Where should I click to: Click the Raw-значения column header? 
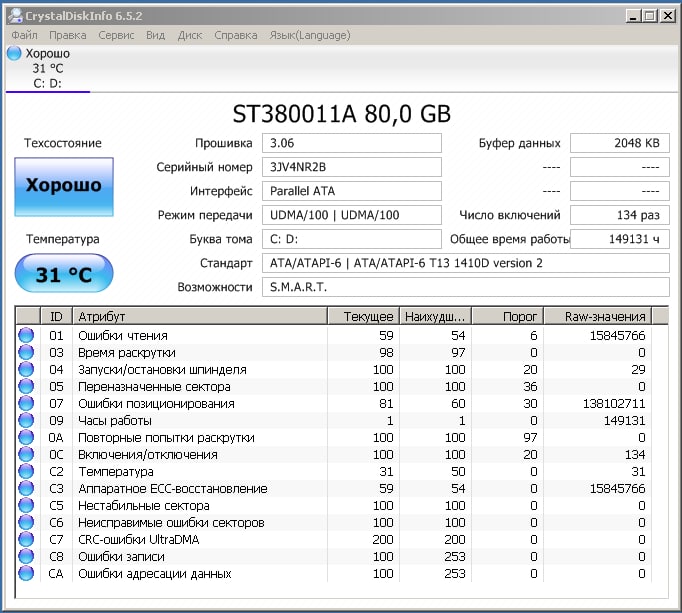click(598, 316)
